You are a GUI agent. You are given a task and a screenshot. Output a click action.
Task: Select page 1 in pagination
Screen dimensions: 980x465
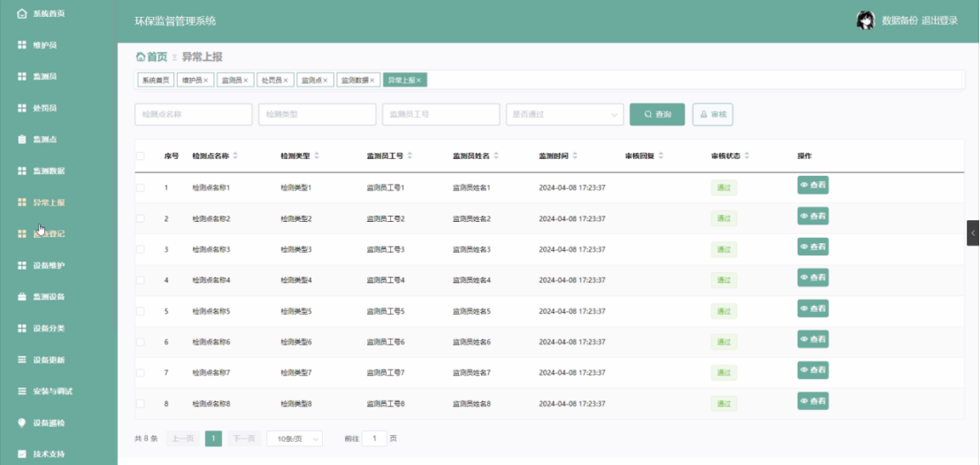click(213, 438)
